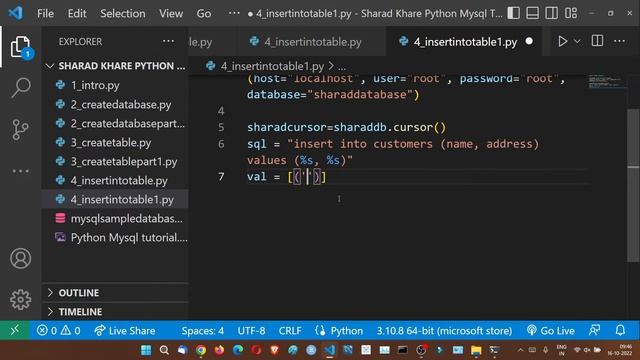Click the editor vertical scrollbar

pos(633,185)
